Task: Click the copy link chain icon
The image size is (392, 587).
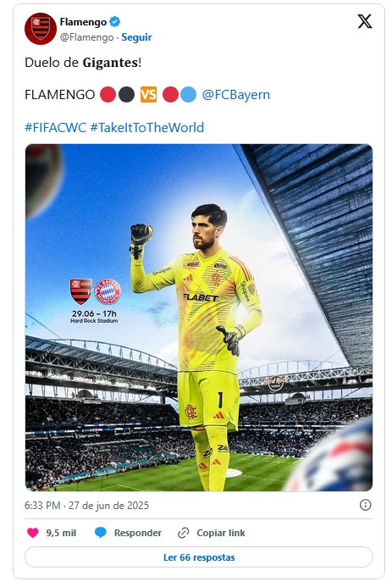Action: (x=183, y=533)
